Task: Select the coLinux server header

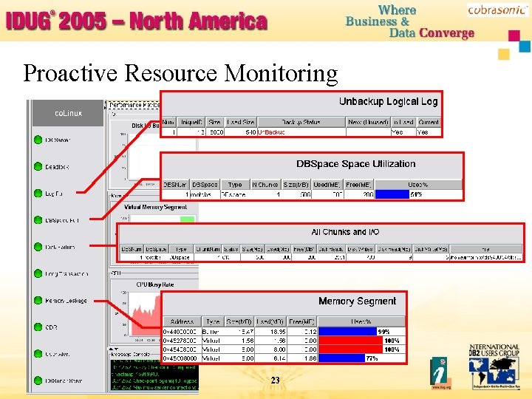Action: pos(68,113)
